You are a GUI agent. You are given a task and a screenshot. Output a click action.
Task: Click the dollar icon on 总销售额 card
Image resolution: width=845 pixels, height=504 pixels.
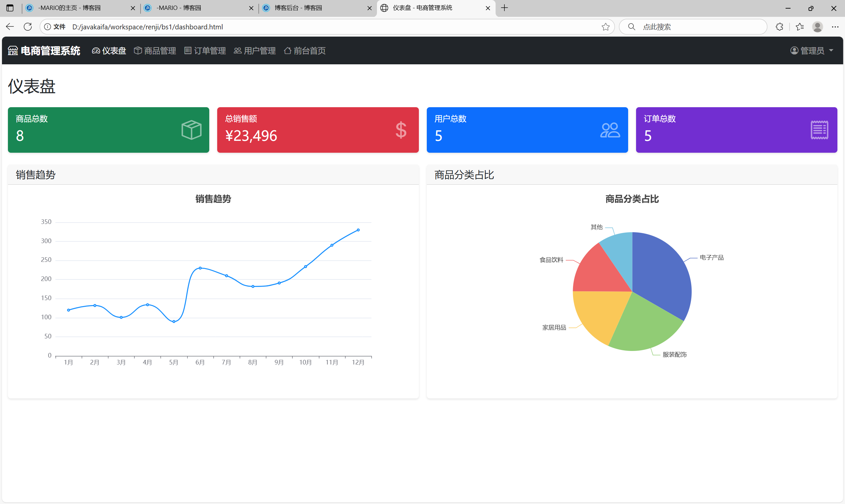coord(401,130)
